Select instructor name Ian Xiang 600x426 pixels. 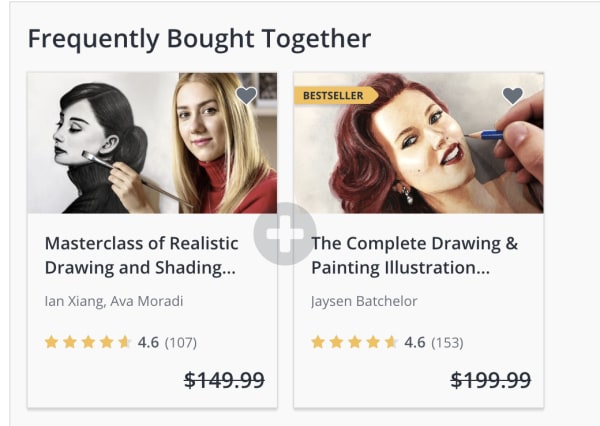pyautogui.click(x=73, y=301)
